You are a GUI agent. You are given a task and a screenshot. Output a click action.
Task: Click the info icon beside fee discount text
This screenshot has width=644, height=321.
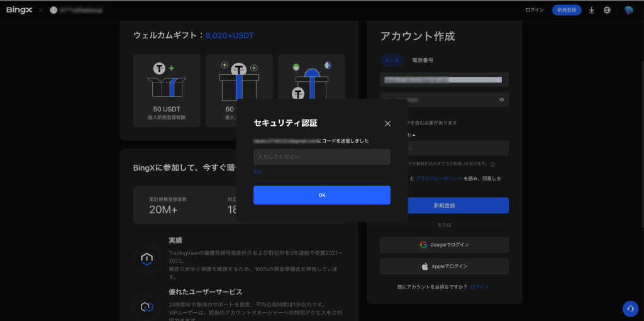[x=492, y=164]
